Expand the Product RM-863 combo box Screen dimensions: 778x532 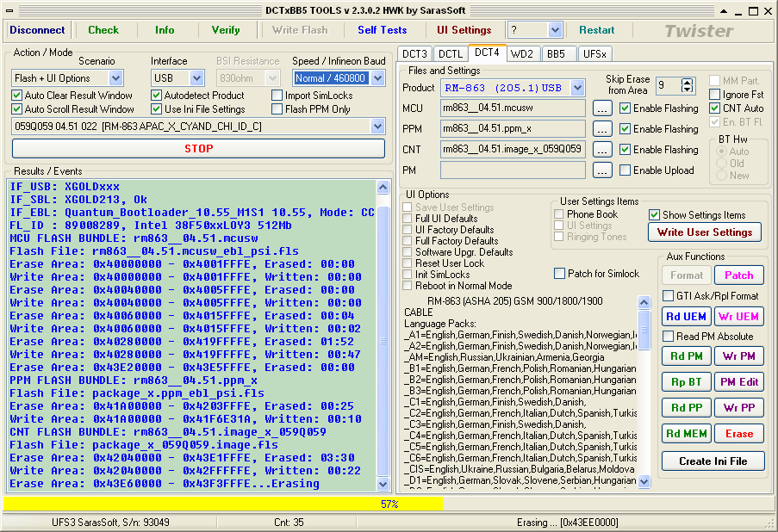point(577,88)
